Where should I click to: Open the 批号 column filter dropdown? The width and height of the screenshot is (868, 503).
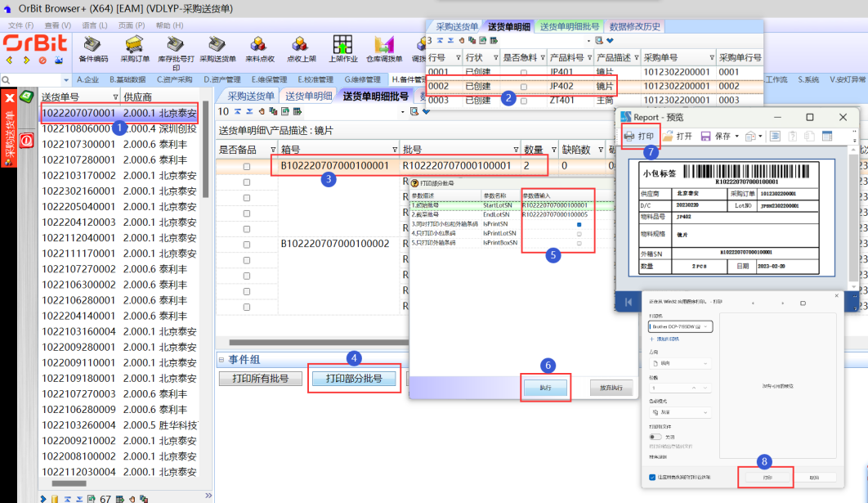(x=516, y=150)
